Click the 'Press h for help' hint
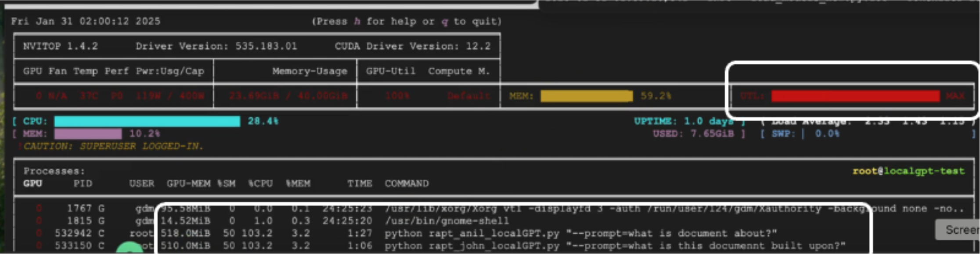This screenshot has height=254, width=980. coord(373,21)
